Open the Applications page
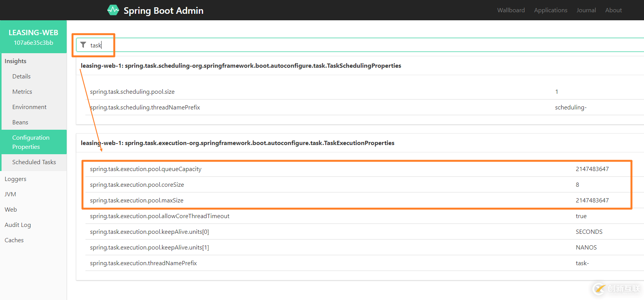 point(551,10)
